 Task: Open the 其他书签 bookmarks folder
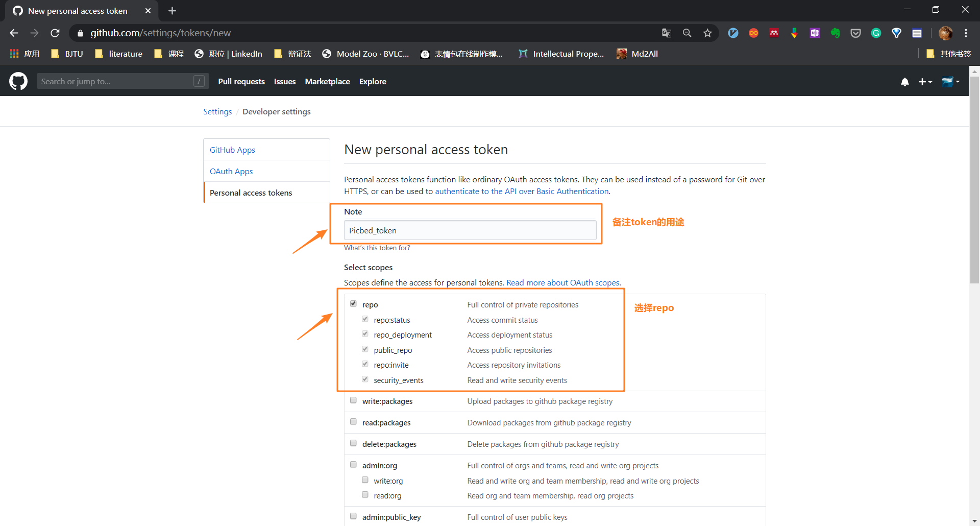click(x=948, y=54)
